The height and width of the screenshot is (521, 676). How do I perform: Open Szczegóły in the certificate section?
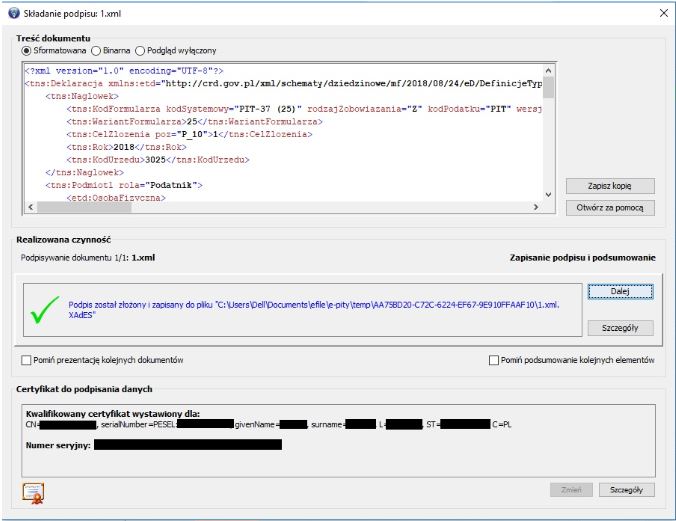[626, 490]
